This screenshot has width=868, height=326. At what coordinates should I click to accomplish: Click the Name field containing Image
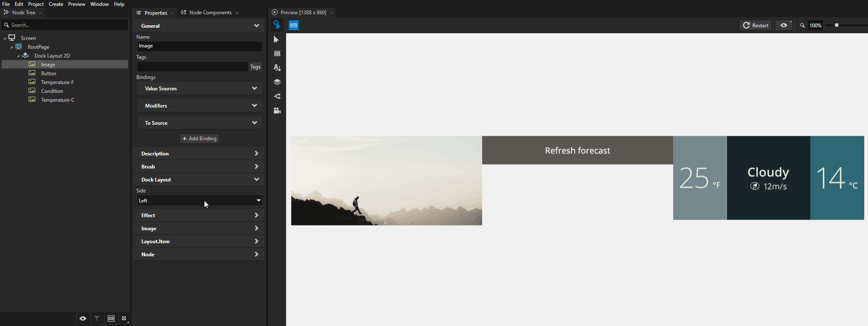[x=200, y=46]
